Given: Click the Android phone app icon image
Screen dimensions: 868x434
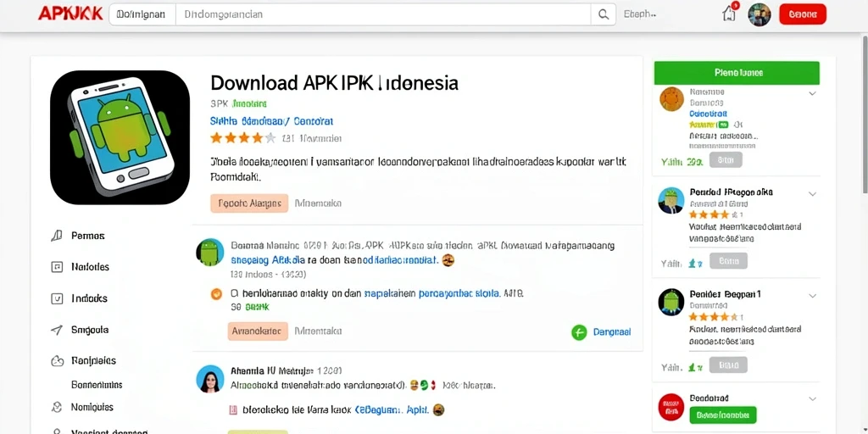Looking at the screenshot, I should (120, 137).
